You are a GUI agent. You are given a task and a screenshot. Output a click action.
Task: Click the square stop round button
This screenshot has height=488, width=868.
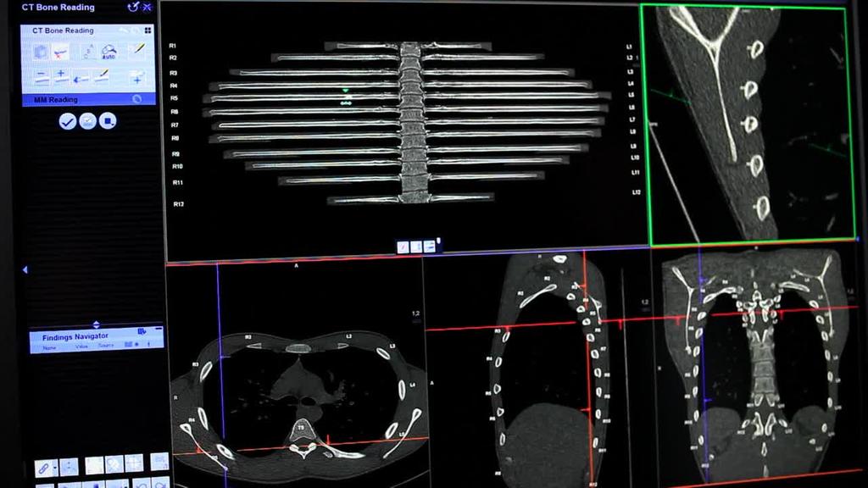pyautogui.click(x=108, y=121)
